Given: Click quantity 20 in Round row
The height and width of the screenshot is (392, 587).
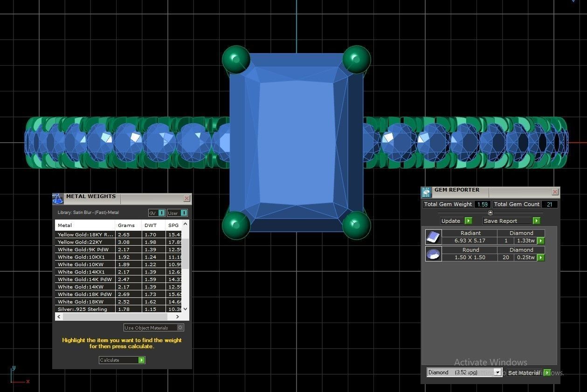Looking at the screenshot, I should click(x=506, y=257).
